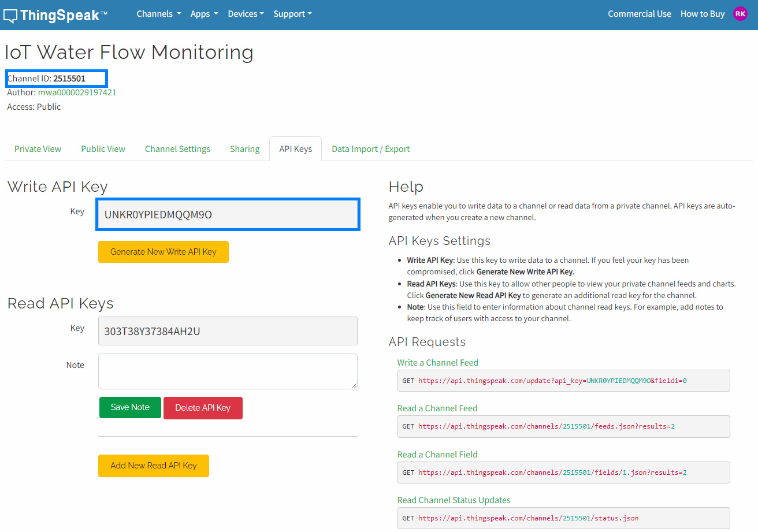Expand the Devices dropdown menu
Image resolution: width=758 pixels, height=532 pixels.
[246, 14]
